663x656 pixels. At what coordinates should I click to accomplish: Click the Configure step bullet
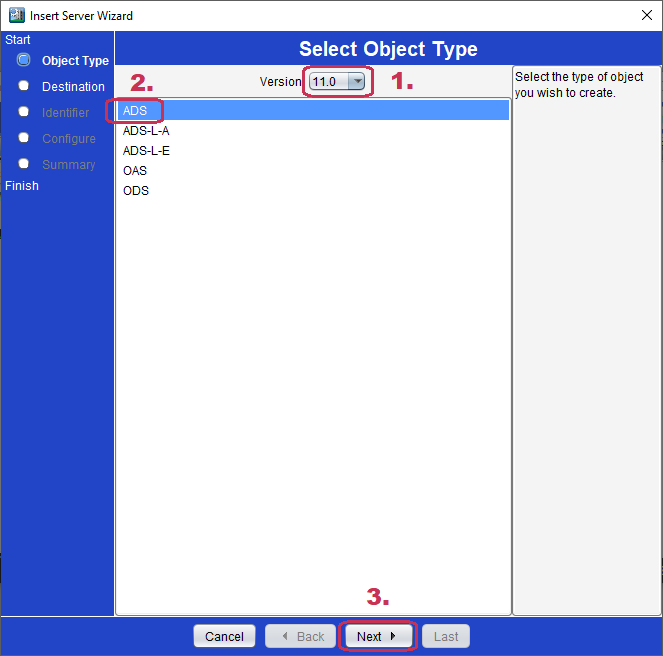click(24, 138)
